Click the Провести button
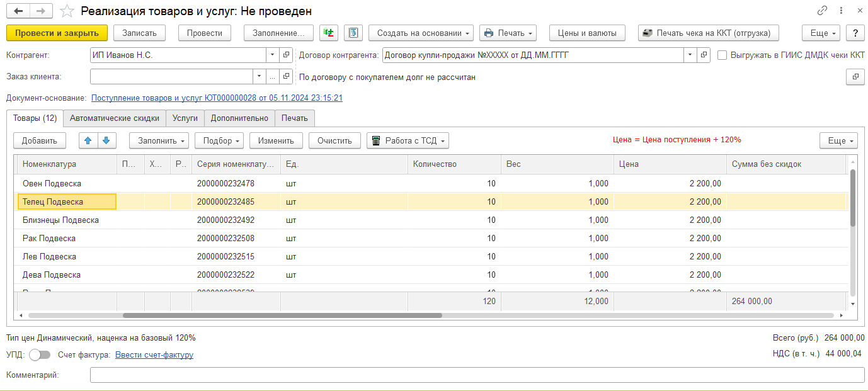 [205, 33]
